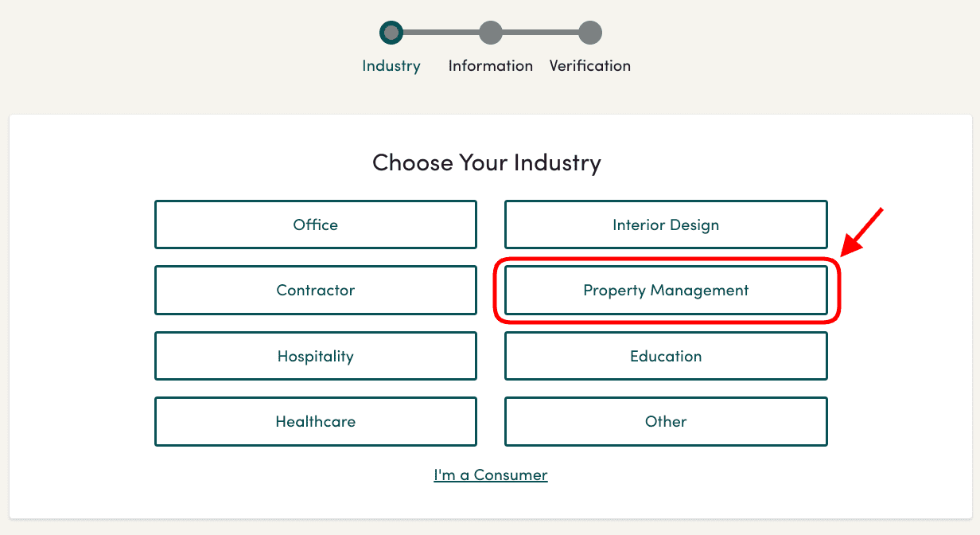The width and height of the screenshot is (980, 535).
Task: Pick the highlighted Property Management industry
Action: (x=665, y=290)
